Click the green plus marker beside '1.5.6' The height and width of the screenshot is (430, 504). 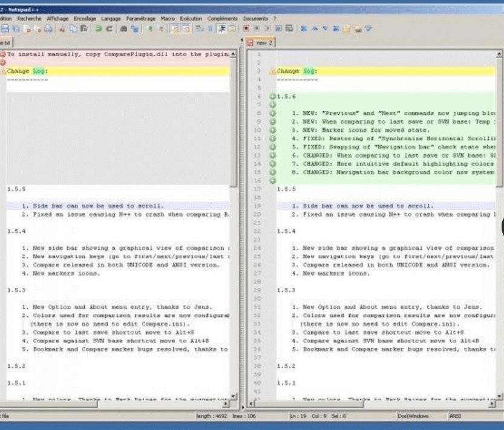pos(272,96)
